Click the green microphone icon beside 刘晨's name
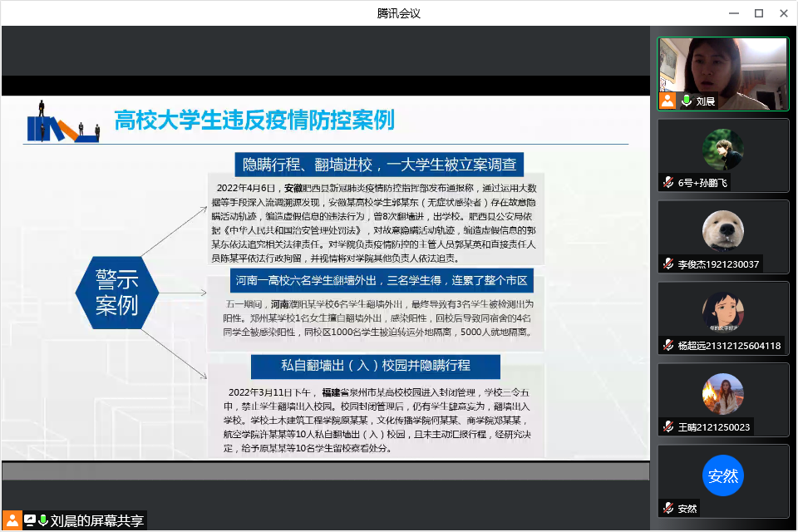The image size is (798, 532). [687, 101]
